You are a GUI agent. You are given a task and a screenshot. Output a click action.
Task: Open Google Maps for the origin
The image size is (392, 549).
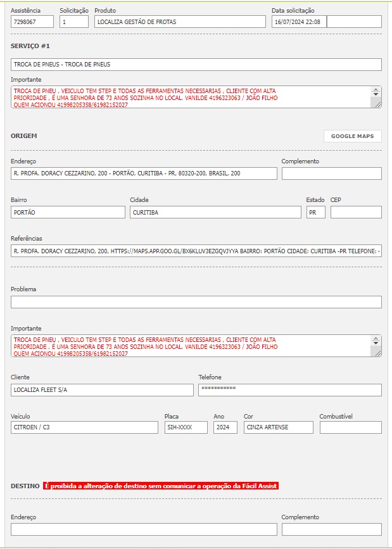pyautogui.click(x=352, y=136)
